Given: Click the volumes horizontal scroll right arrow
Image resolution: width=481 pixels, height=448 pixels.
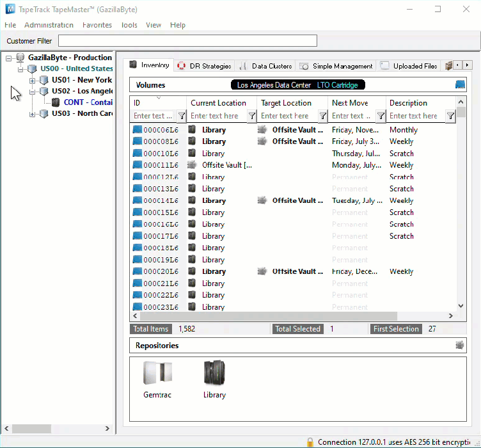Looking at the screenshot, I should [x=451, y=316].
